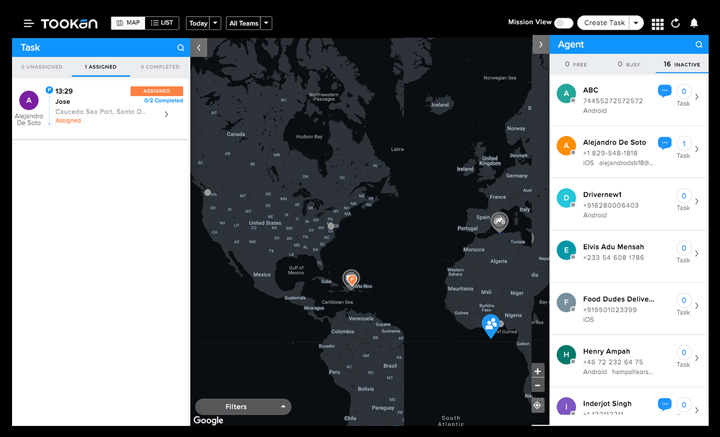Zoom in the map with the plus button
The height and width of the screenshot is (437, 720).
coord(538,371)
